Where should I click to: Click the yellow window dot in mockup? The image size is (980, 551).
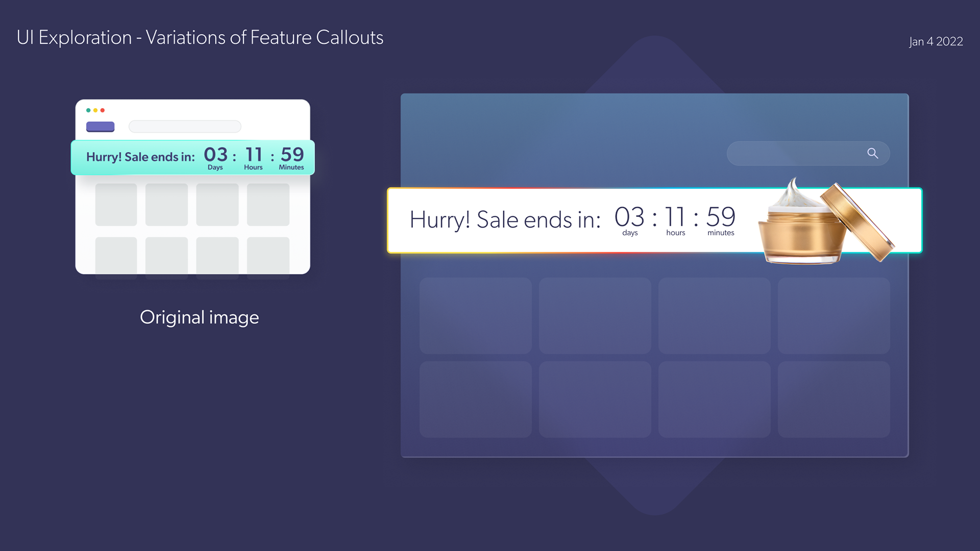pyautogui.click(x=95, y=110)
